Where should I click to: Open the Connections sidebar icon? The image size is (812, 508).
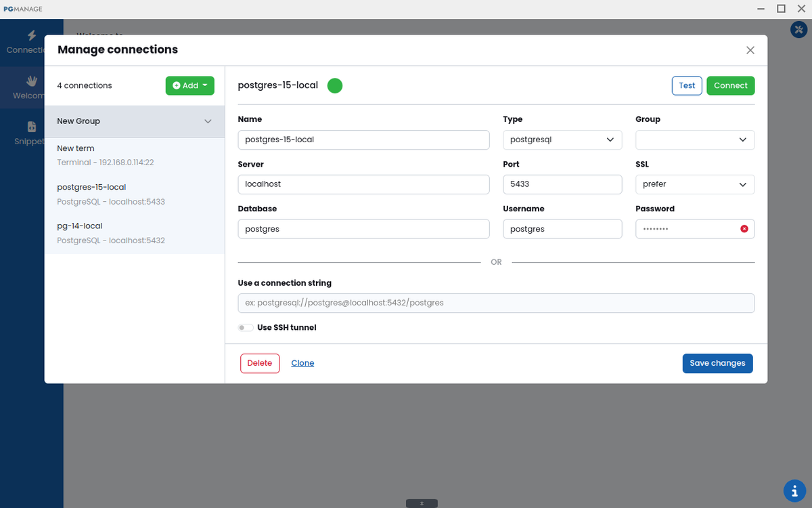(31, 36)
